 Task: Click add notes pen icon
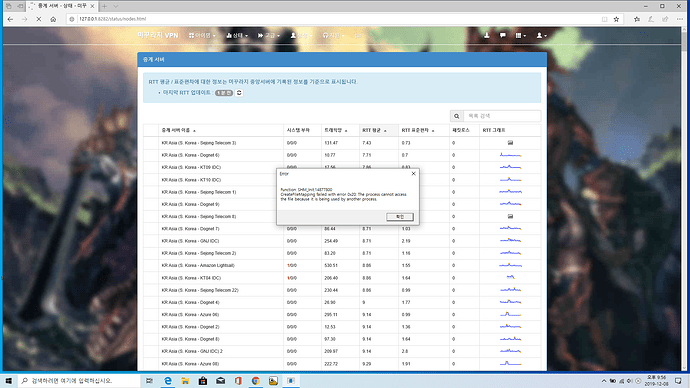[x=651, y=19]
